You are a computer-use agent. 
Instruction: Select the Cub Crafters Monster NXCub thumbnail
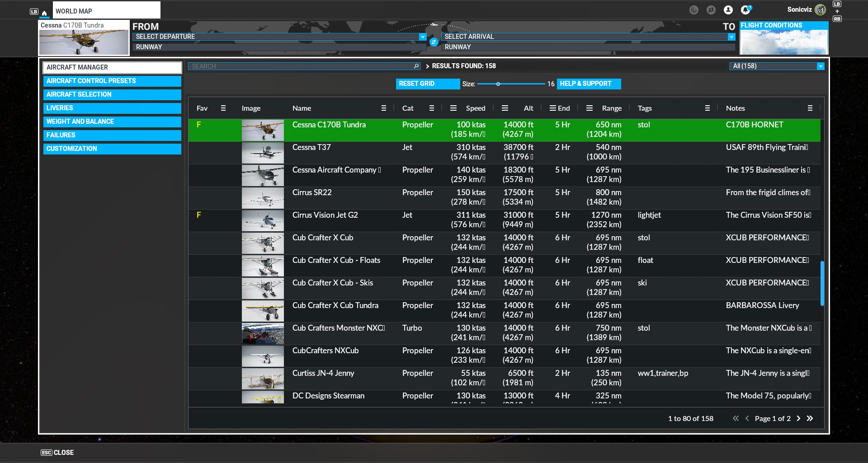click(x=263, y=333)
